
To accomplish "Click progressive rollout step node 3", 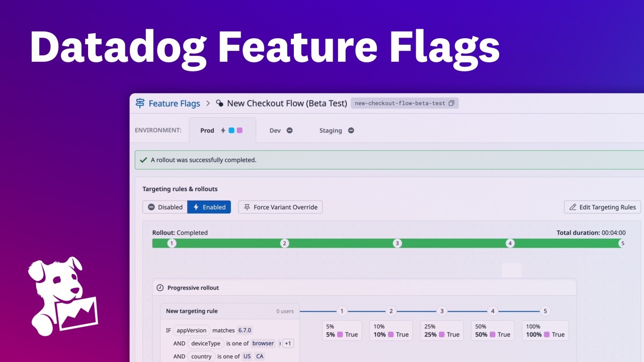I will tap(442, 311).
